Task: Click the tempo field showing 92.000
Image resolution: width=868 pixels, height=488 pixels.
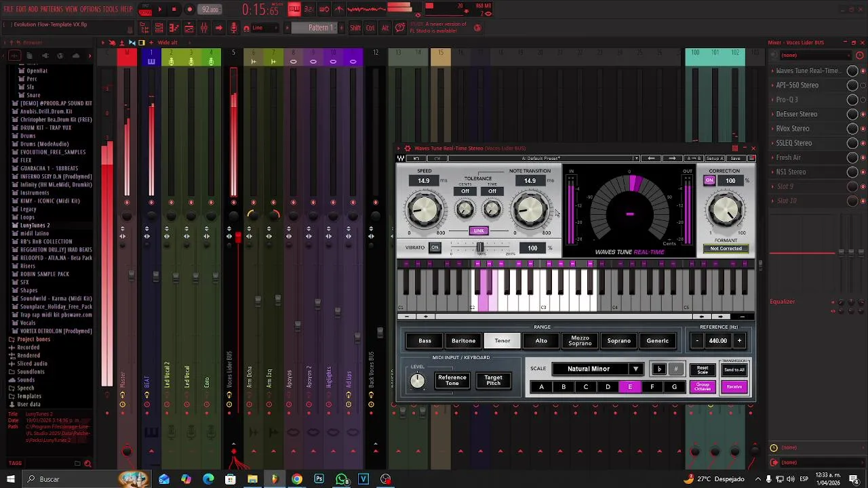Action: click(x=210, y=9)
